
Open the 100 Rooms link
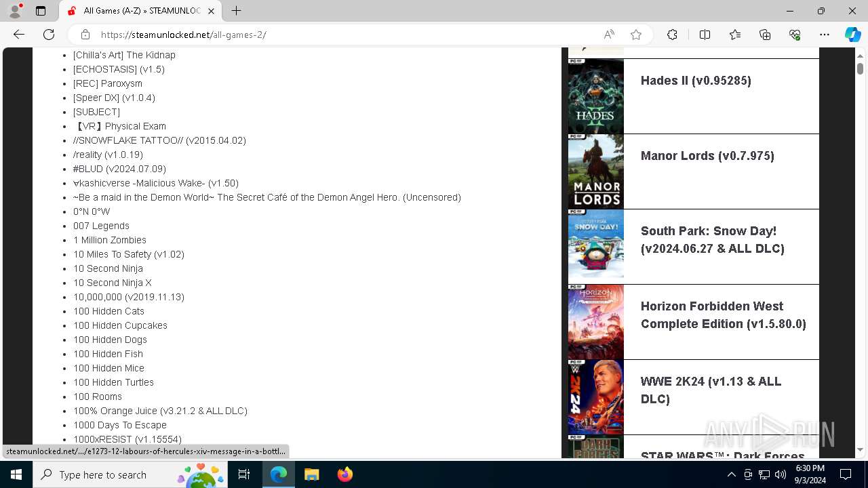click(x=98, y=396)
